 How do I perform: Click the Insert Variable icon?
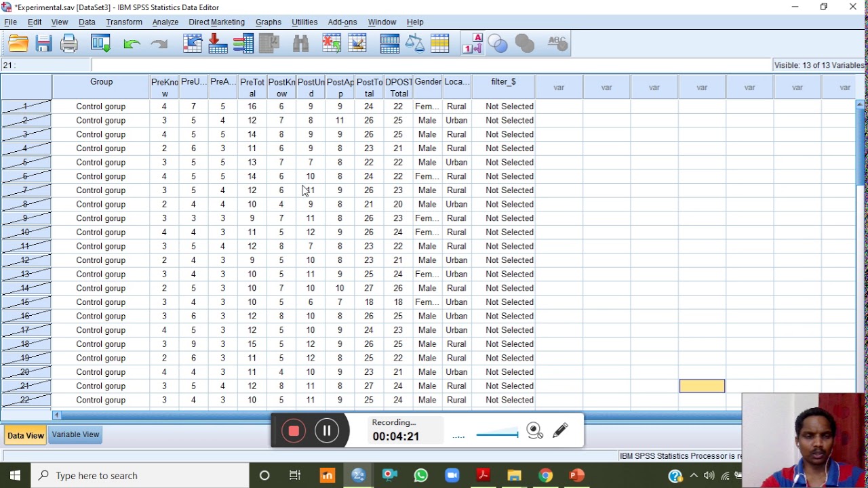point(357,44)
